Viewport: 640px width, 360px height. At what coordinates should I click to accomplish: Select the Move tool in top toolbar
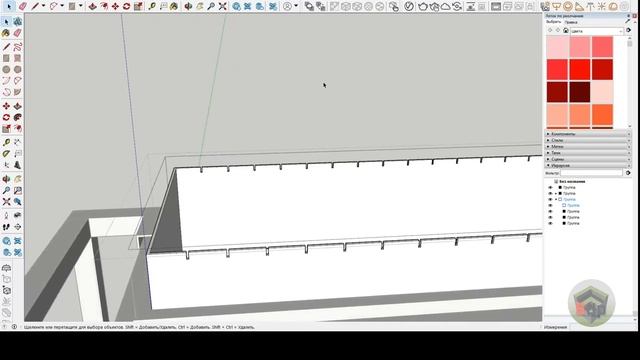116,6
